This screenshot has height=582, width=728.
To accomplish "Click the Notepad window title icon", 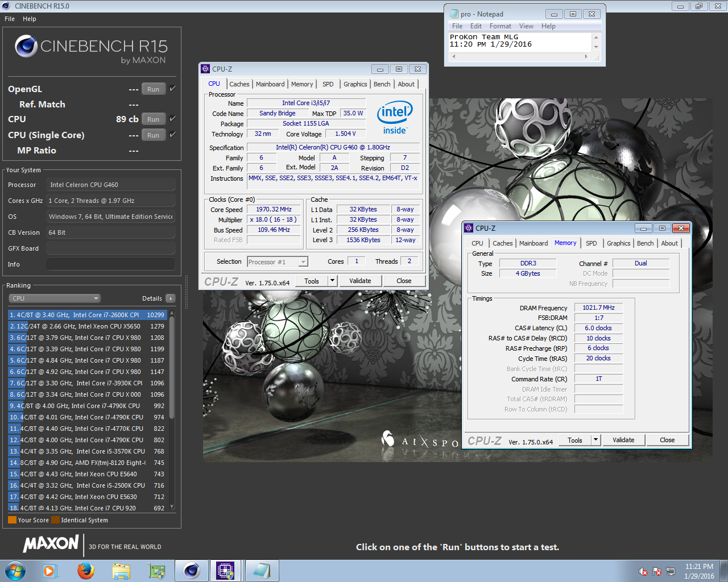I will click(x=454, y=14).
